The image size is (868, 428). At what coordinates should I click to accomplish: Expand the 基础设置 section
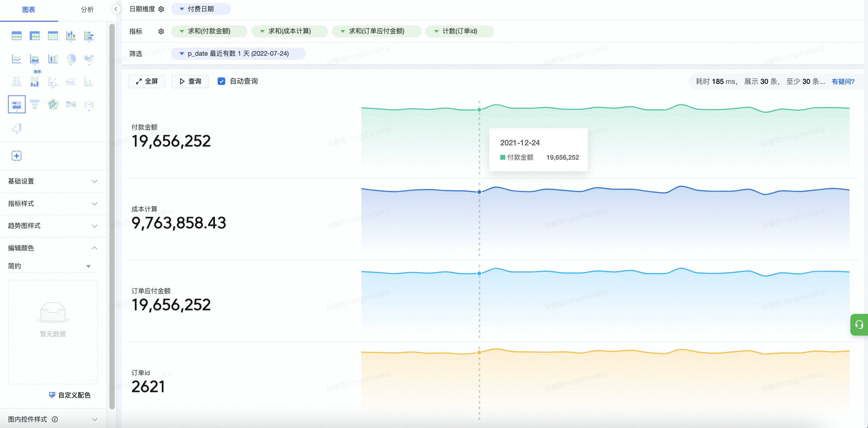[x=53, y=181]
